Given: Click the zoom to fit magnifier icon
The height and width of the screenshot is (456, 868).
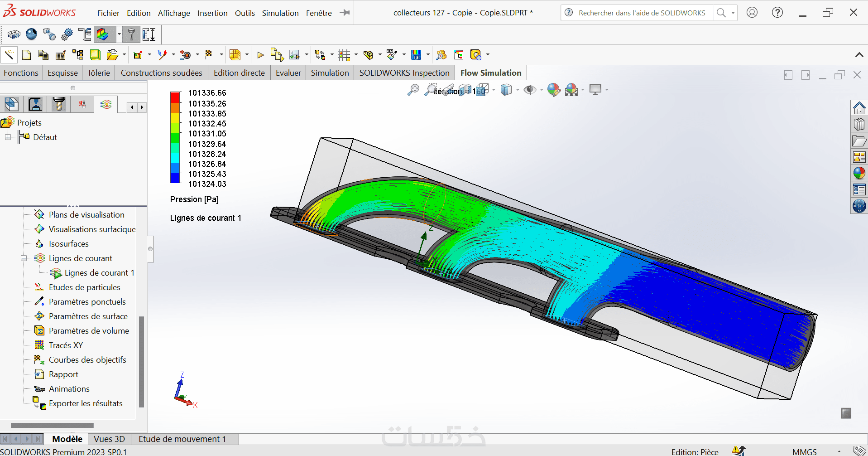Looking at the screenshot, I should coord(413,90).
